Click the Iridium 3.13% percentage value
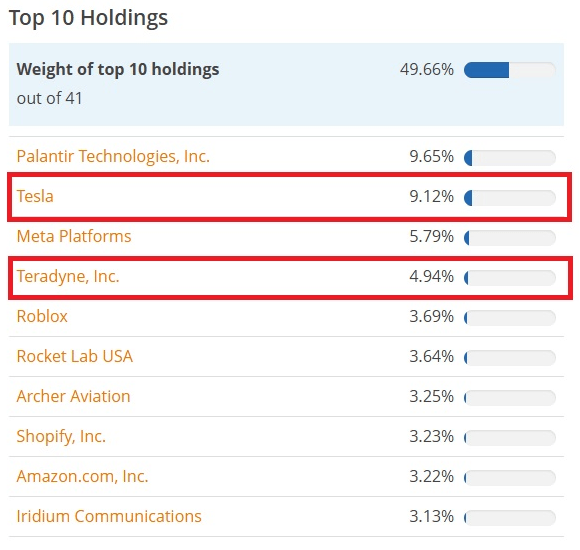 click(x=431, y=516)
